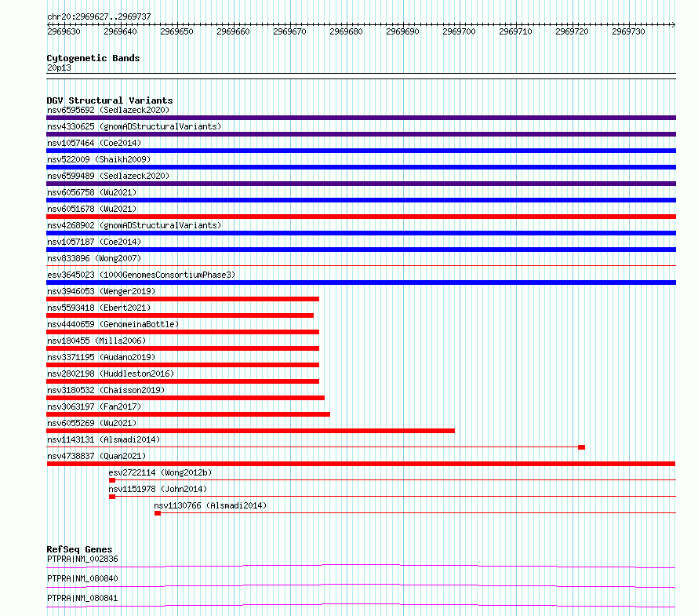Click the 2969630 ruler tick label
The height and width of the screenshot is (616, 698).
(64, 31)
